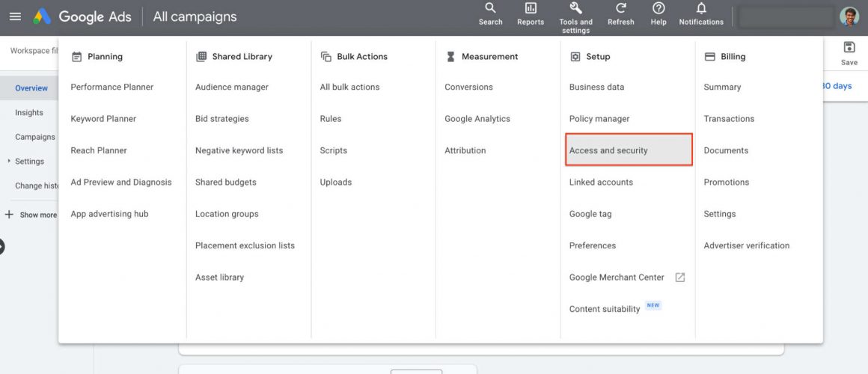The height and width of the screenshot is (374, 868).
Task: Click the Google Ads logo
Action: point(43,16)
